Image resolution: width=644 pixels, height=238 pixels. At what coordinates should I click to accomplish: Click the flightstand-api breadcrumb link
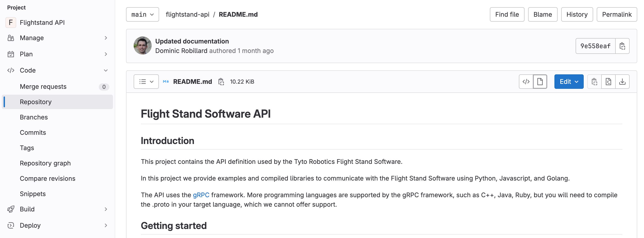[187, 14]
